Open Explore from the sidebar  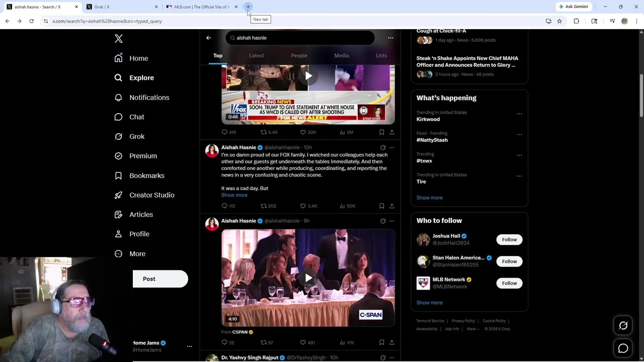tap(134, 78)
